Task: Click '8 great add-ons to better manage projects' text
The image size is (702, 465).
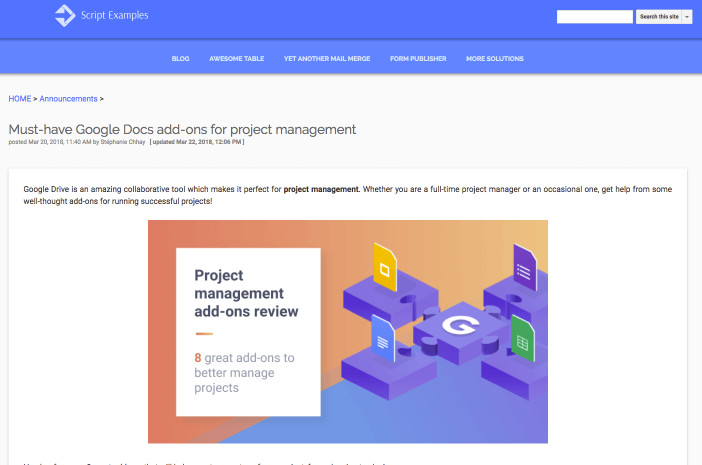Action: [x=244, y=373]
